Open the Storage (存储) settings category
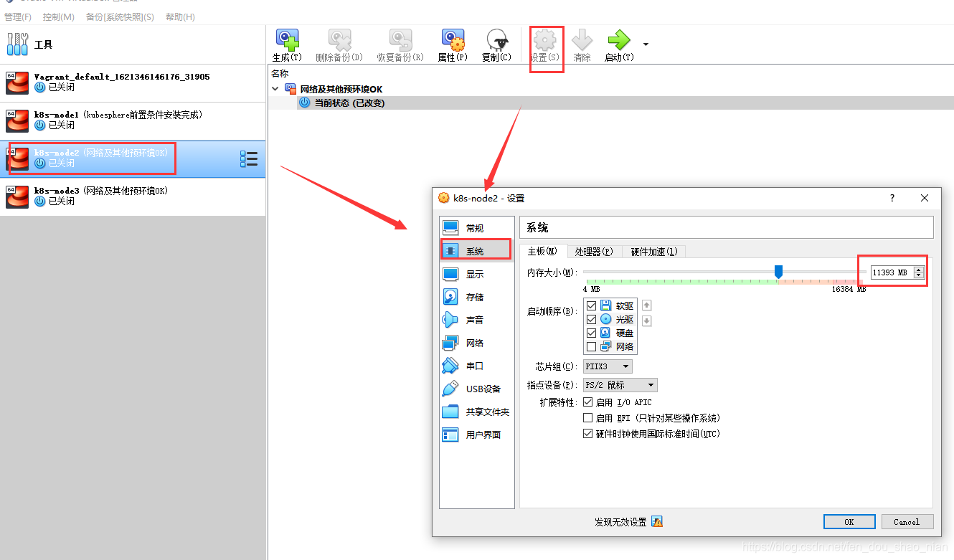 (x=476, y=297)
